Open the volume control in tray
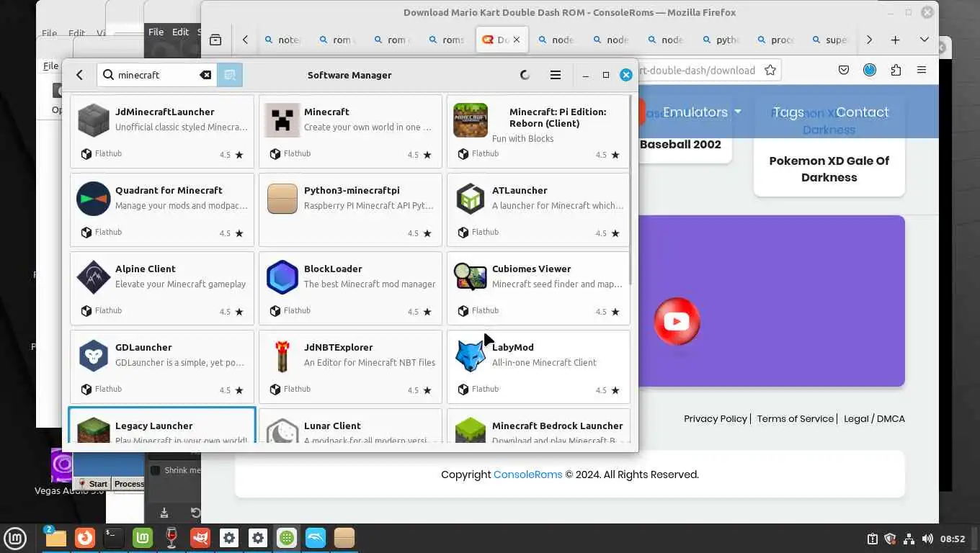This screenshot has height=553, width=980. [x=927, y=539]
